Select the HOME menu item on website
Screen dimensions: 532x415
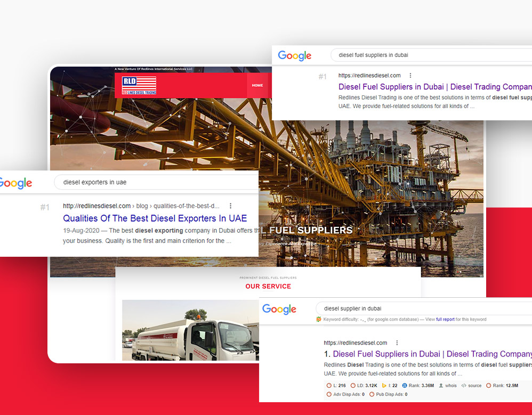257,85
